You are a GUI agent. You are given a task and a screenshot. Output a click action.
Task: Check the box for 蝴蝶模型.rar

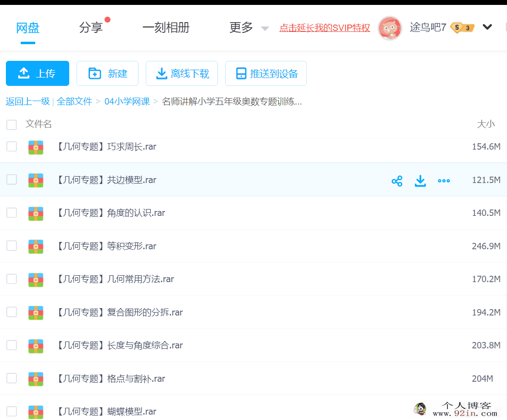[12, 411]
